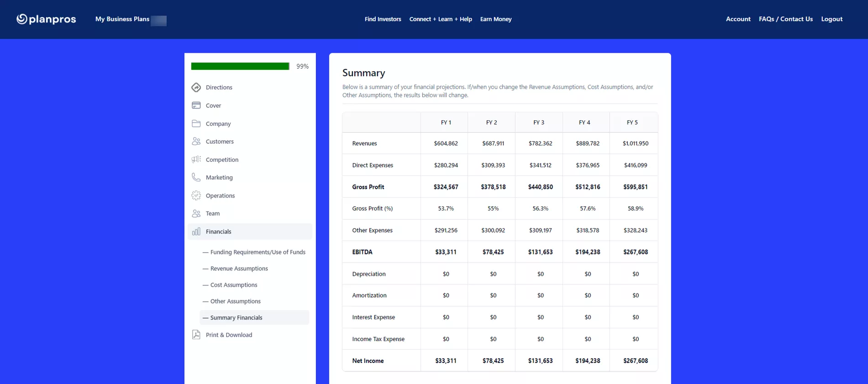Open FAQs / Contact Us page
The width and height of the screenshot is (868, 384).
click(785, 19)
